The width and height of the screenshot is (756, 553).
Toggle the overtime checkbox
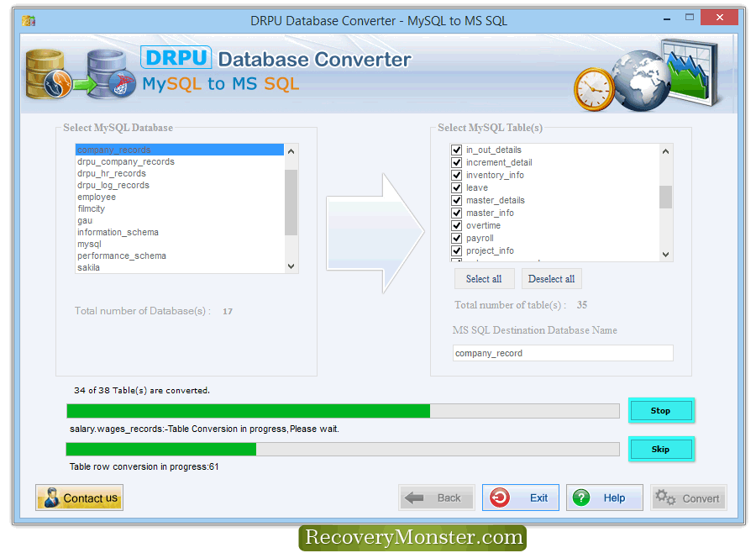457,225
